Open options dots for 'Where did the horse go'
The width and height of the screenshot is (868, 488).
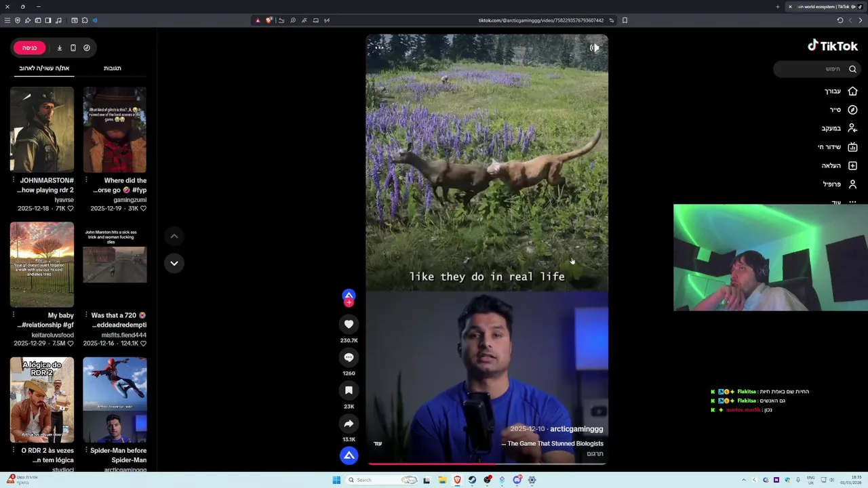tap(86, 180)
